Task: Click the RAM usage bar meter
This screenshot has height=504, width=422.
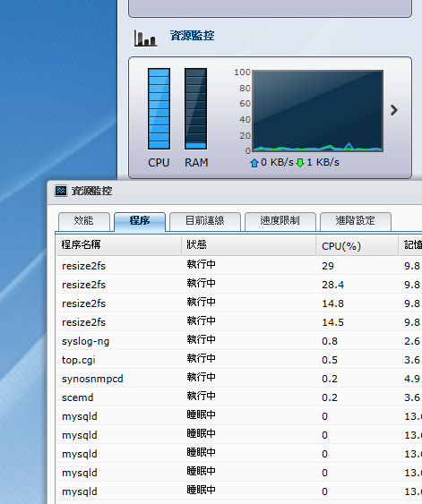Action: pyautogui.click(x=195, y=108)
